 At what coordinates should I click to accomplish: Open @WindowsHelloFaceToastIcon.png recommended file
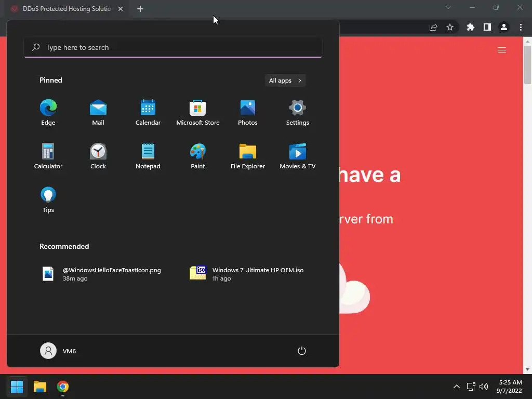(x=101, y=274)
